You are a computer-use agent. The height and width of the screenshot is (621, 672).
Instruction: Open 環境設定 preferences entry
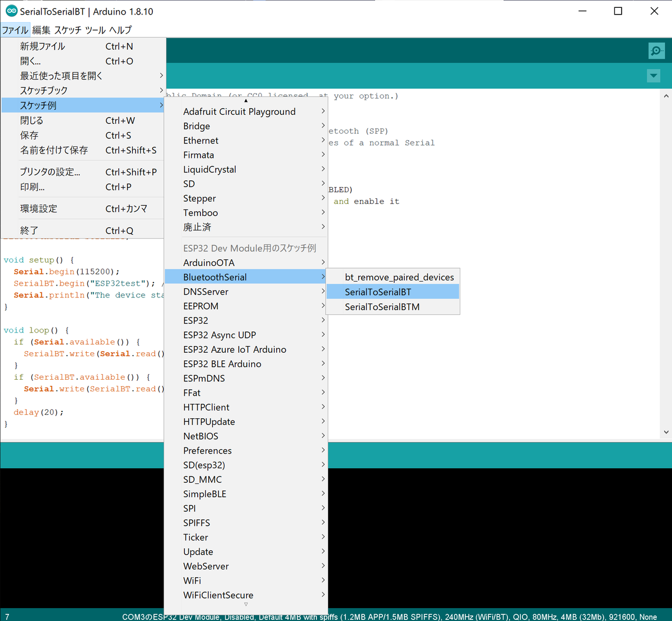pyautogui.click(x=83, y=208)
